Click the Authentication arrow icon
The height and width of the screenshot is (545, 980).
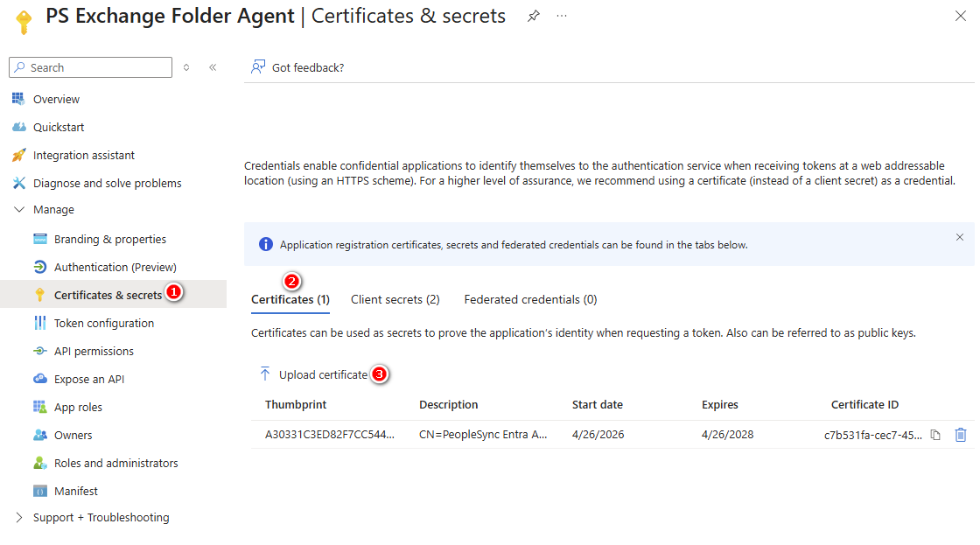(x=40, y=267)
